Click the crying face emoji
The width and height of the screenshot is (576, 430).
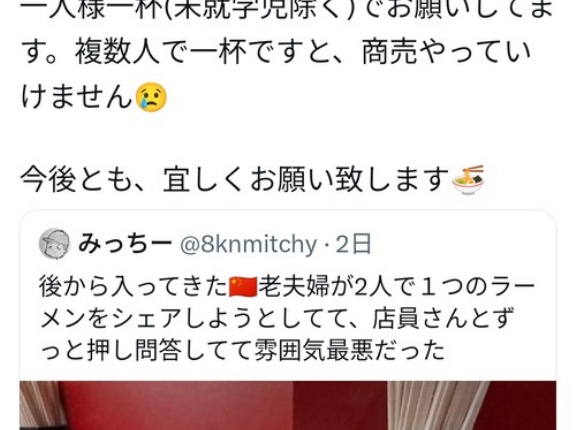pos(151,97)
